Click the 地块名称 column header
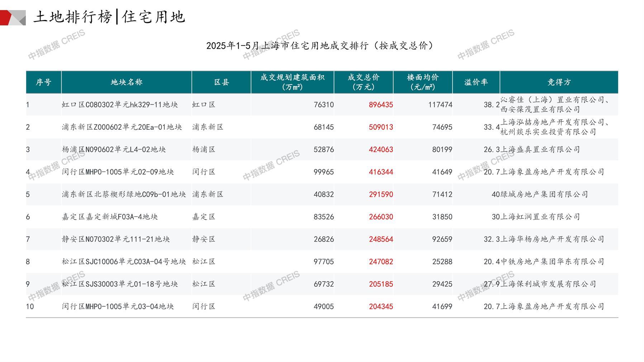Screen dimensions: 644x362 click(x=127, y=82)
